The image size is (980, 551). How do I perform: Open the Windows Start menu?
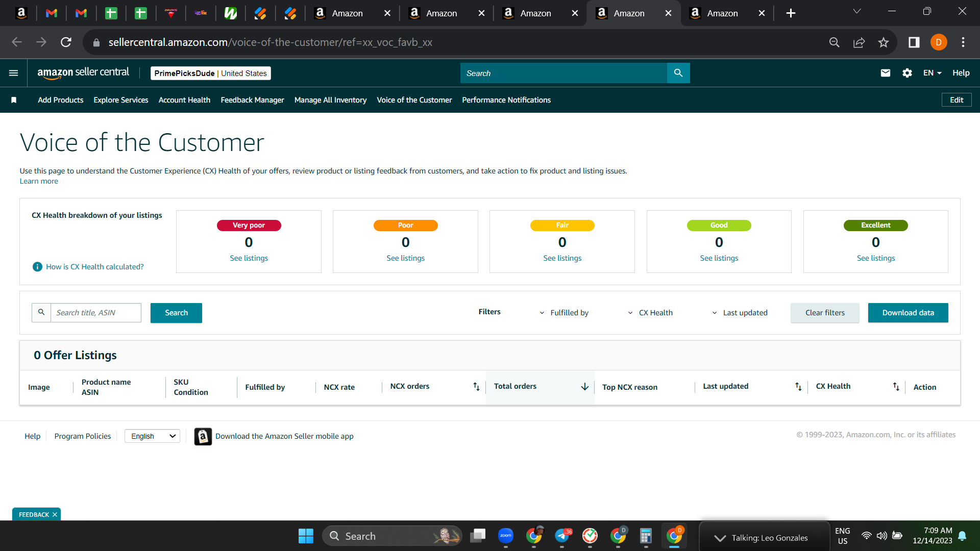click(x=306, y=536)
